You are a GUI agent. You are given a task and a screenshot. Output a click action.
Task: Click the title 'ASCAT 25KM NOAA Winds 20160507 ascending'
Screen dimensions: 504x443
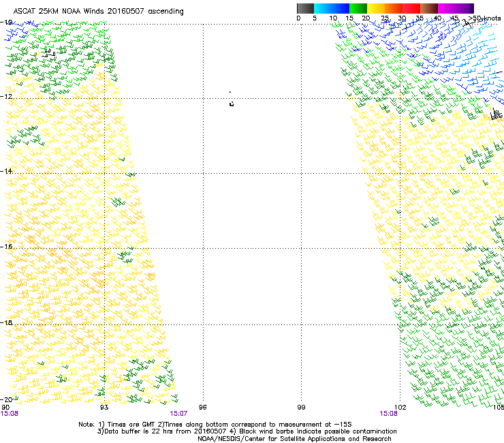pos(98,12)
